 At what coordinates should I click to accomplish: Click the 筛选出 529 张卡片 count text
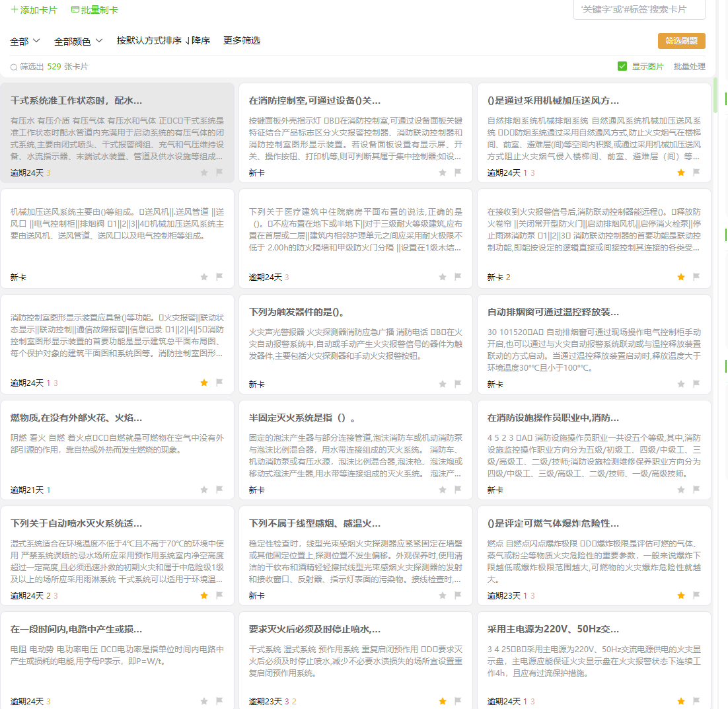click(54, 67)
